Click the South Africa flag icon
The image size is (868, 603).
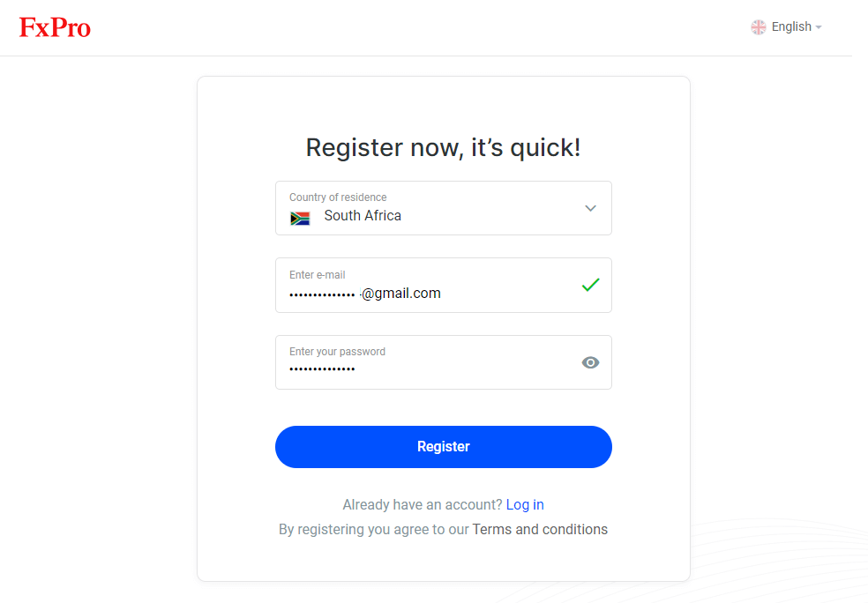[x=300, y=218]
